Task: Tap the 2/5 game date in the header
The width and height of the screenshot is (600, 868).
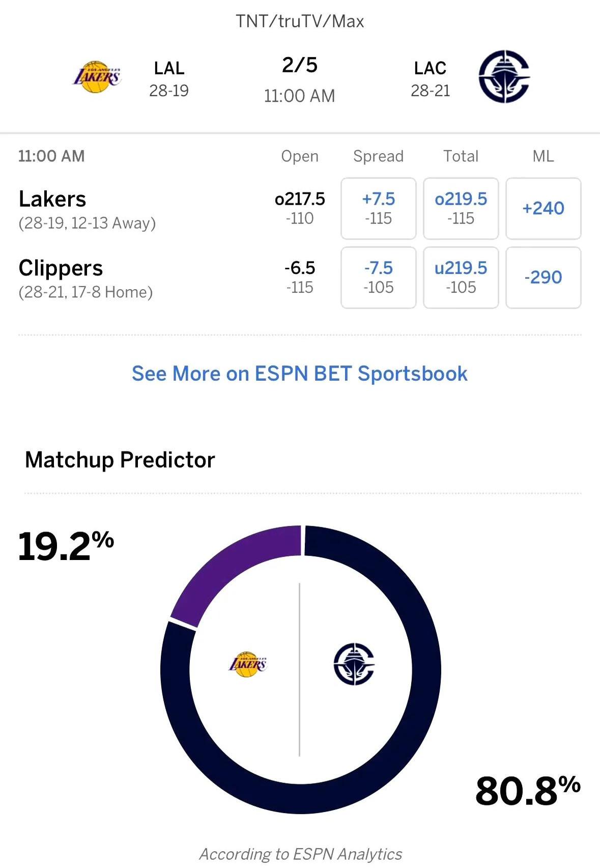Action: click(300, 65)
